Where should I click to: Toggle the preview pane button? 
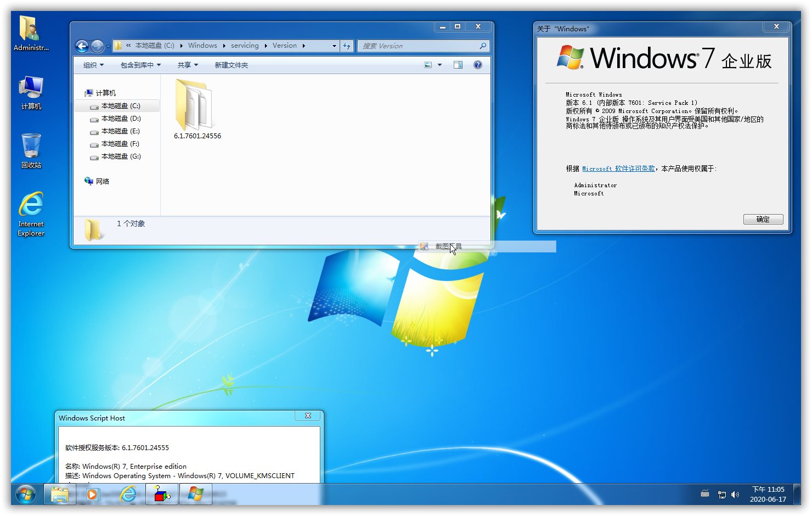(x=458, y=65)
